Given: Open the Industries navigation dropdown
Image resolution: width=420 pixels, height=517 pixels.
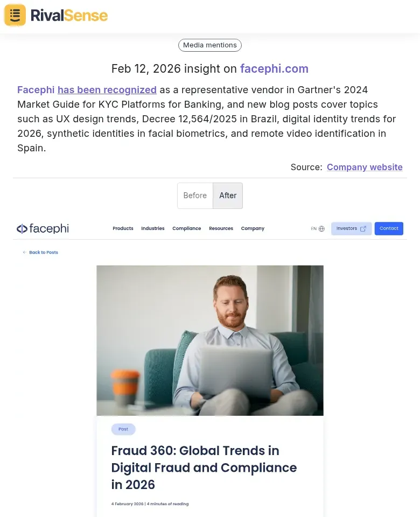Looking at the screenshot, I should click(x=153, y=228).
